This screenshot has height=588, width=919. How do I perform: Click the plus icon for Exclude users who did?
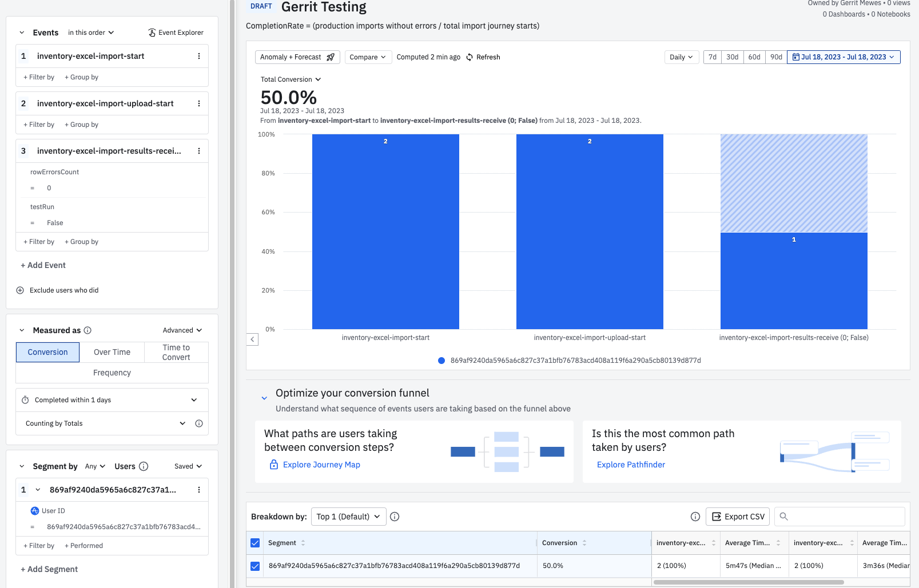tap(20, 290)
